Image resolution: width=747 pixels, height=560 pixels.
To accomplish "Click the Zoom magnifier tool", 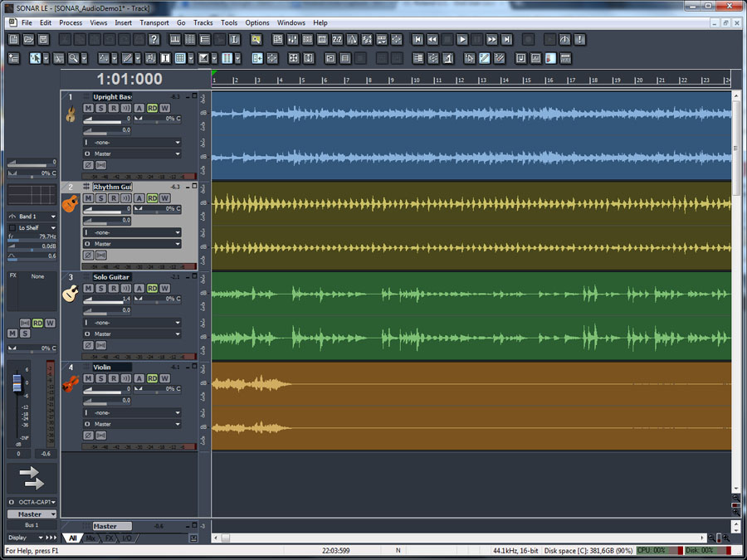I will [x=74, y=58].
